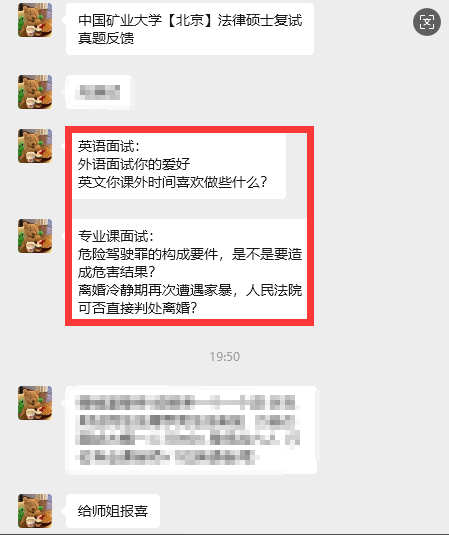
Task: Select the 中国矿业大学【北京】法律硕士复试 message bubble
Action: pos(190,29)
